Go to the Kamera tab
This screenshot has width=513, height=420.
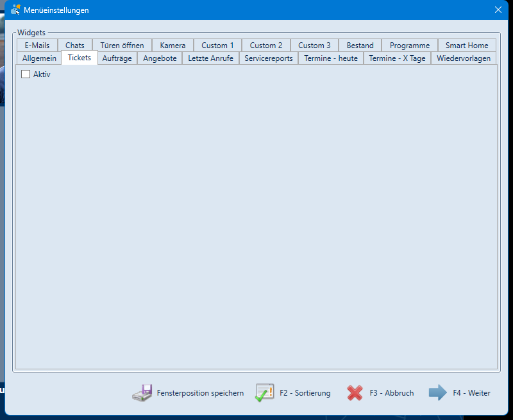coord(172,45)
